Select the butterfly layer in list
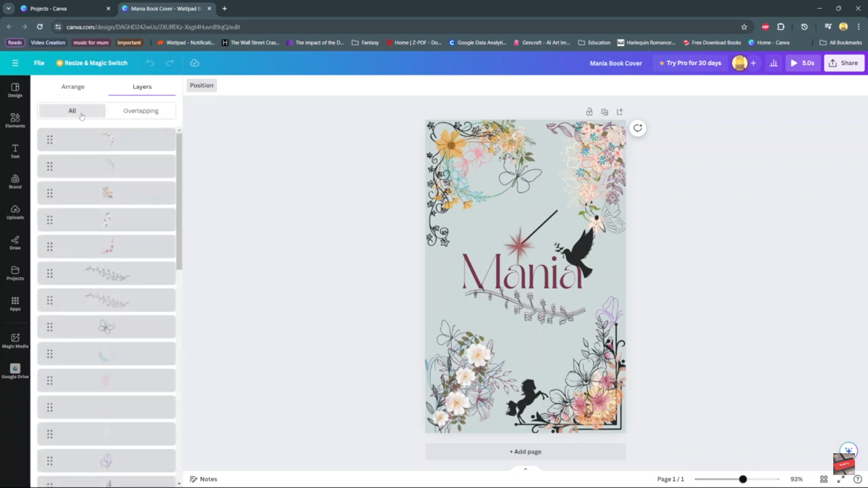The image size is (868, 488). click(106, 327)
